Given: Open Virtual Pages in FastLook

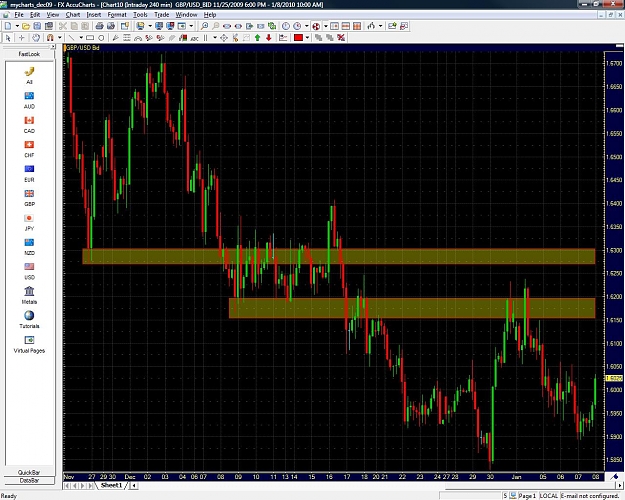Looking at the screenshot, I should point(29,344).
